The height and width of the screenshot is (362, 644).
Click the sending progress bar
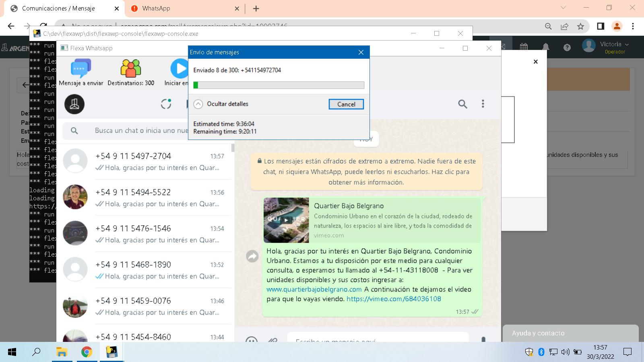coord(279,85)
